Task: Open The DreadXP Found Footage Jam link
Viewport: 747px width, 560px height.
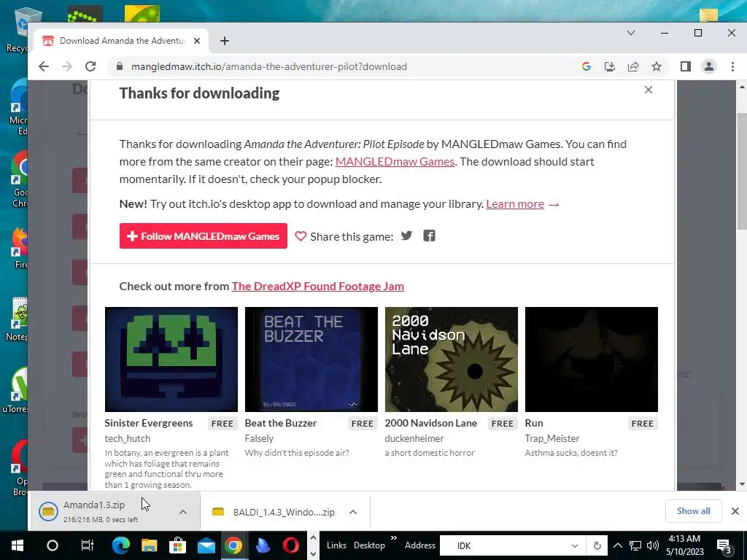Action: [x=318, y=286]
